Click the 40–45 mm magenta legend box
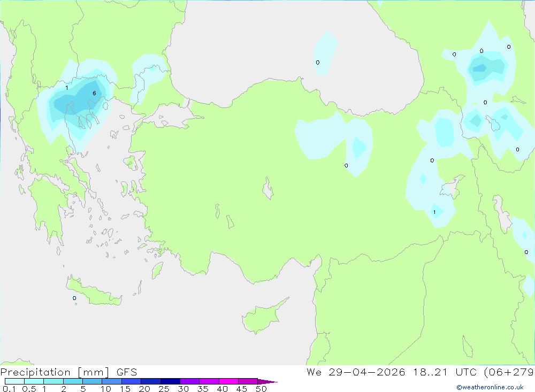The image size is (535, 392). point(228,381)
